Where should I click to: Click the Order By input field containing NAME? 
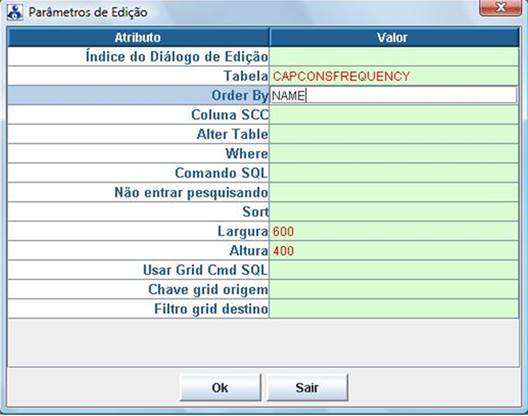point(393,96)
